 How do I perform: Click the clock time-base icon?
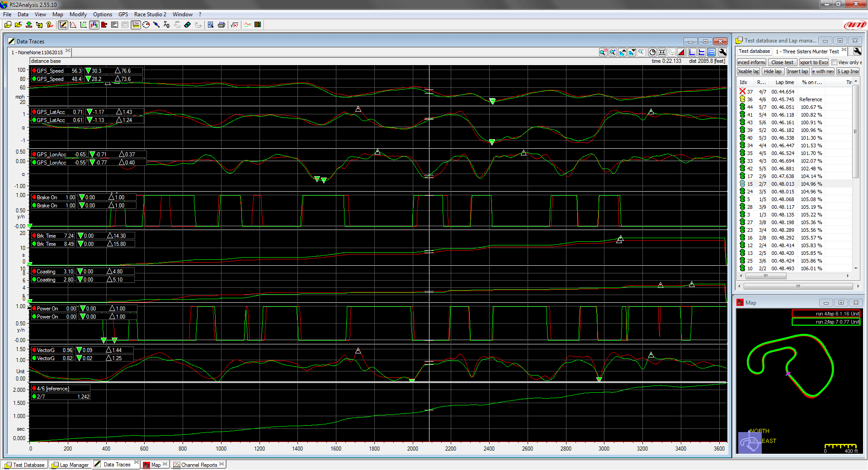[652, 52]
